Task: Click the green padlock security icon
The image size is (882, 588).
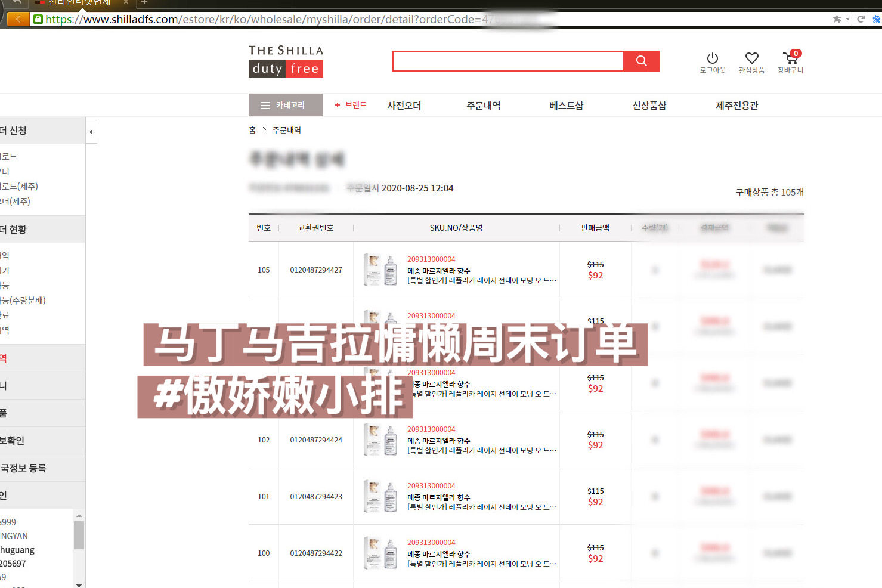Action: pos(38,19)
